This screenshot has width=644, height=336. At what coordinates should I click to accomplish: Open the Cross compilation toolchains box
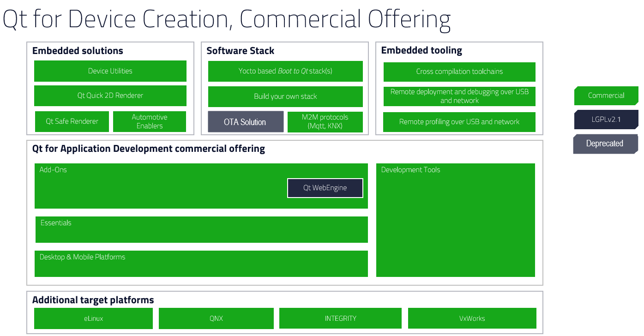459,72
